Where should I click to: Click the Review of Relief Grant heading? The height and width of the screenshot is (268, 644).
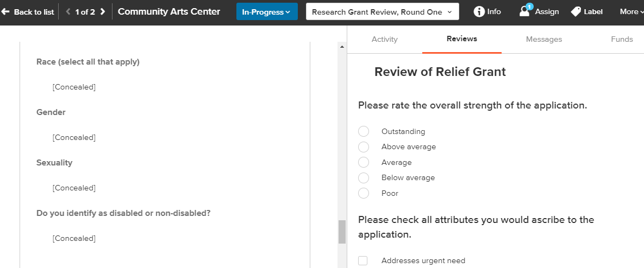coord(440,72)
